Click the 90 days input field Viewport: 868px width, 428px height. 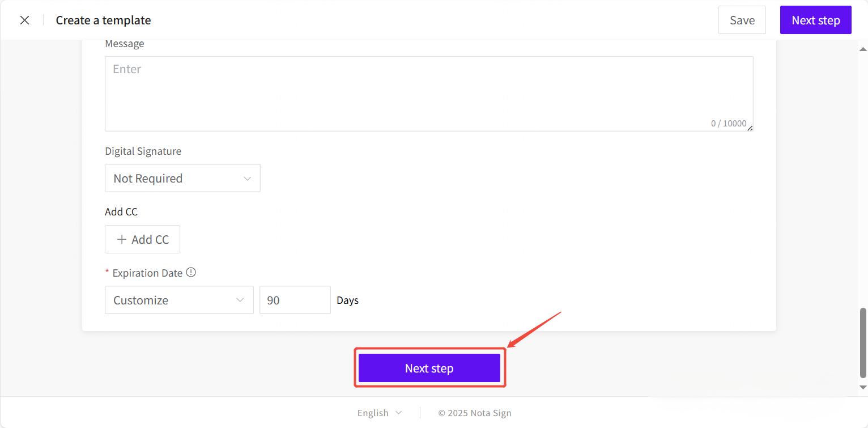[295, 300]
